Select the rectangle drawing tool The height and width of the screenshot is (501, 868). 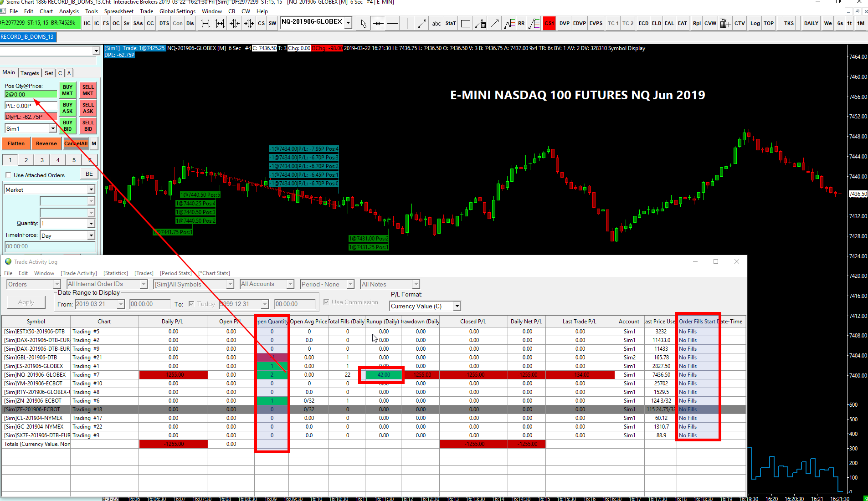tap(466, 23)
